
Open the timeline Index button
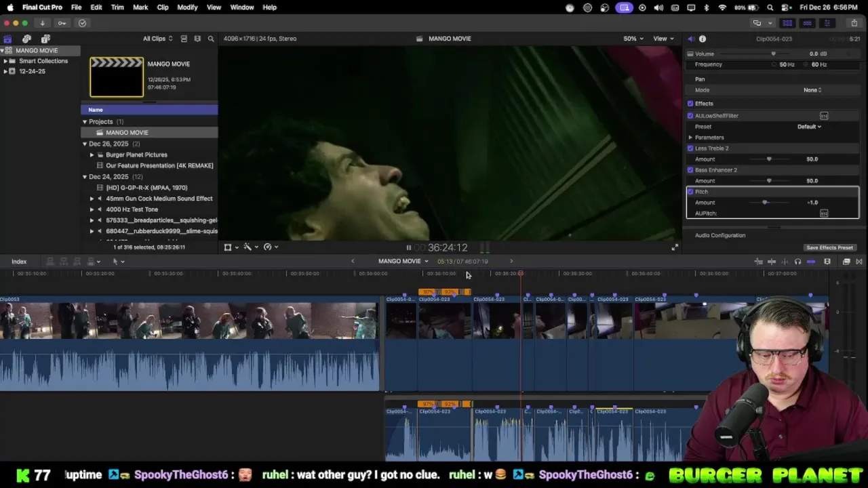tap(19, 262)
